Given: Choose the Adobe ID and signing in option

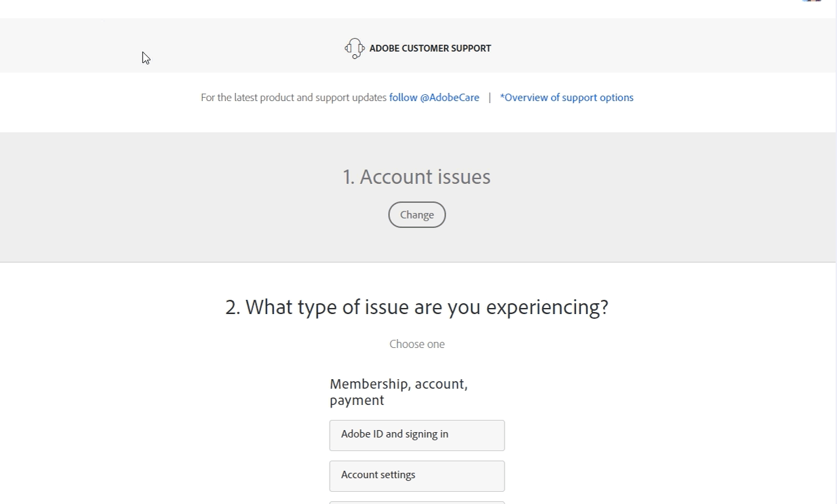Looking at the screenshot, I should click(x=416, y=435).
